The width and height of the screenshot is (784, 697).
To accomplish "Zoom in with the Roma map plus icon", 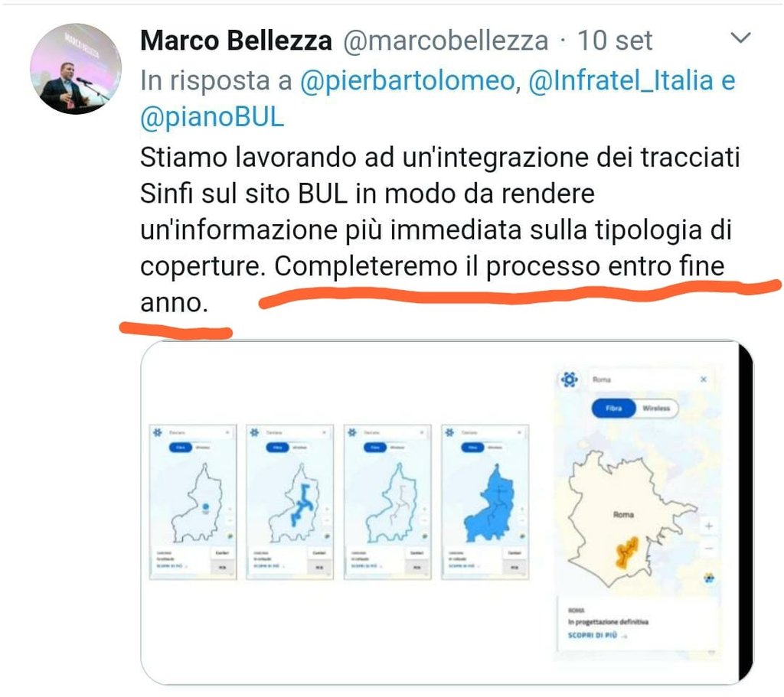I will click(708, 526).
